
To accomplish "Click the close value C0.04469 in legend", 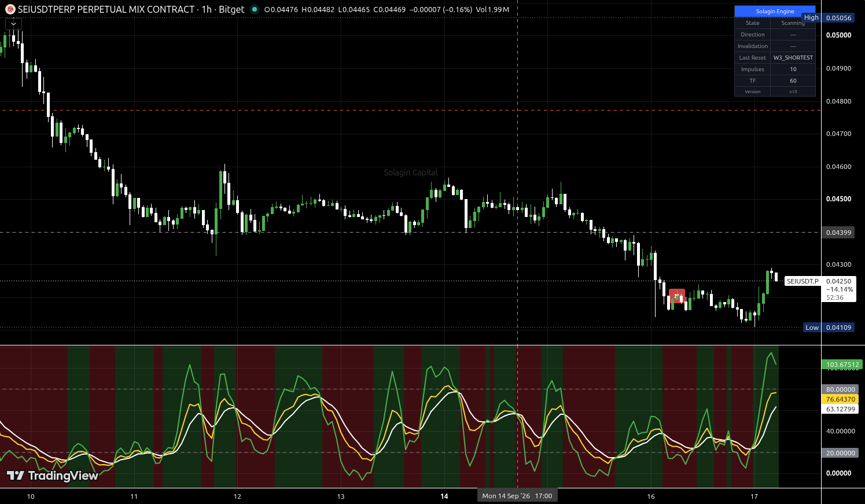I will click(x=389, y=9).
